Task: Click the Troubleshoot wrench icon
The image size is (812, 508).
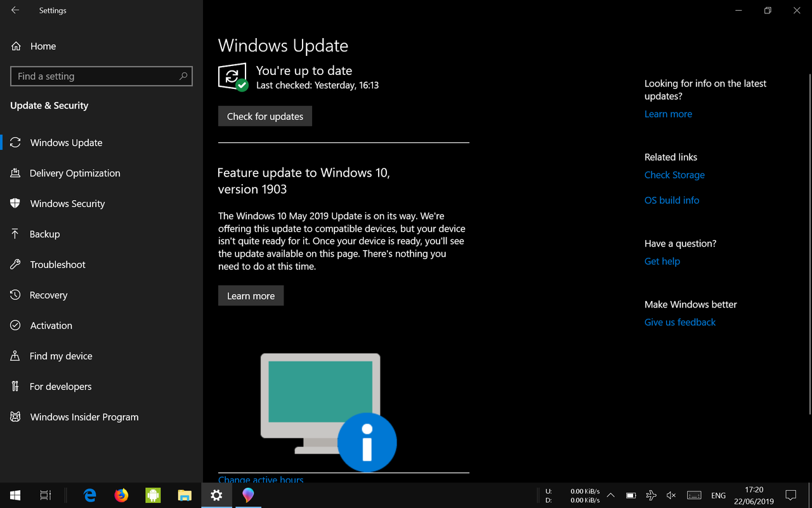Action: pyautogui.click(x=16, y=264)
